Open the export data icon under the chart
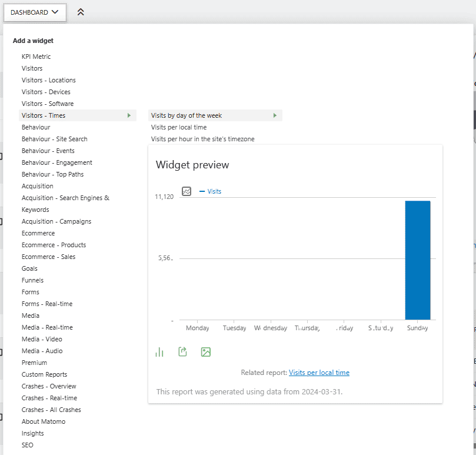Screen dimensions: 476x455 [x=182, y=351]
